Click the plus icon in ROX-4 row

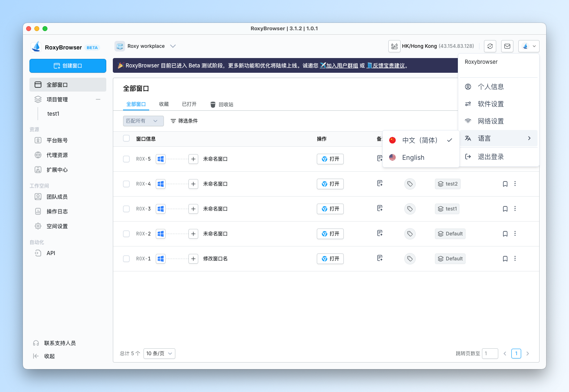[x=193, y=184]
